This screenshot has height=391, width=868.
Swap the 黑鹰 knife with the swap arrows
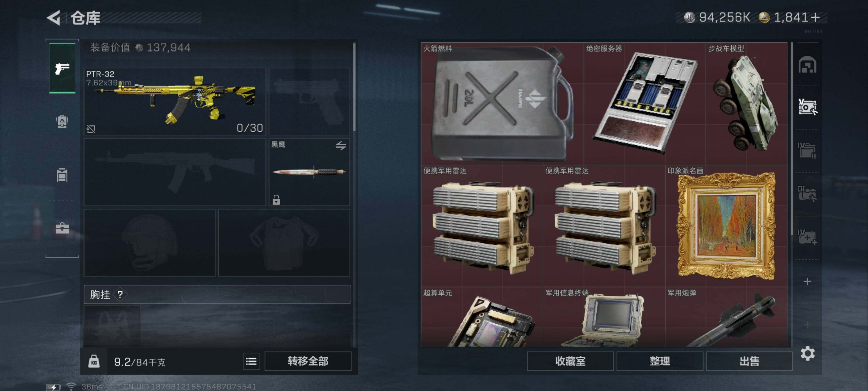coord(341,146)
